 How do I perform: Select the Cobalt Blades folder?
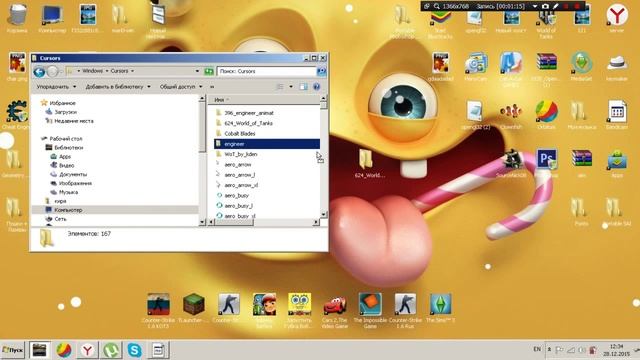(x=240, y=133)
